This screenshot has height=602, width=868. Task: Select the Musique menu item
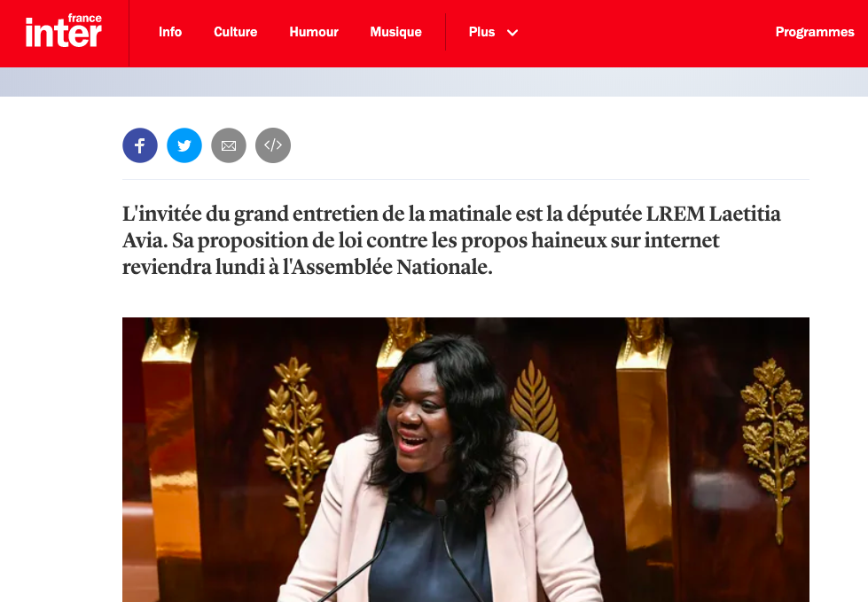[x=395, y=32]
